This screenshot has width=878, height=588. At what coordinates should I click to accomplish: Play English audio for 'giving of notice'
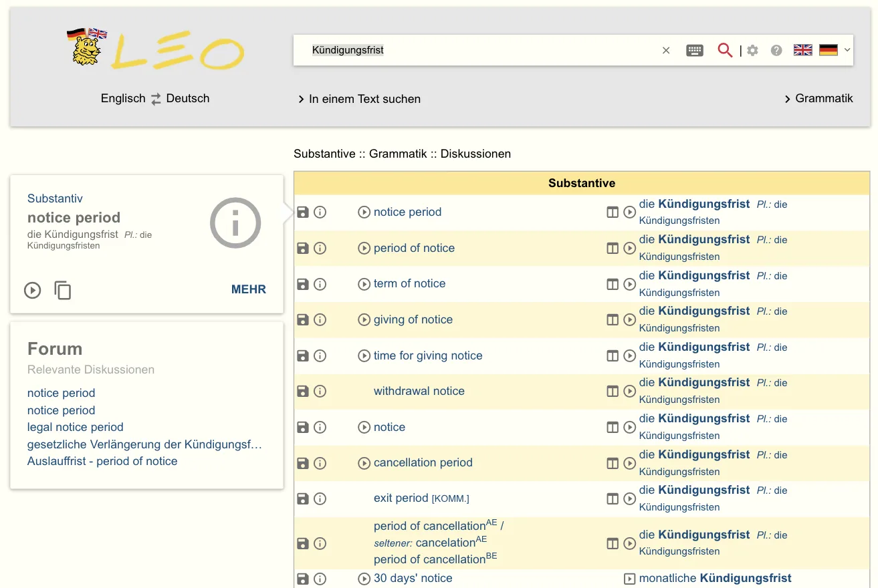[364, 320]
